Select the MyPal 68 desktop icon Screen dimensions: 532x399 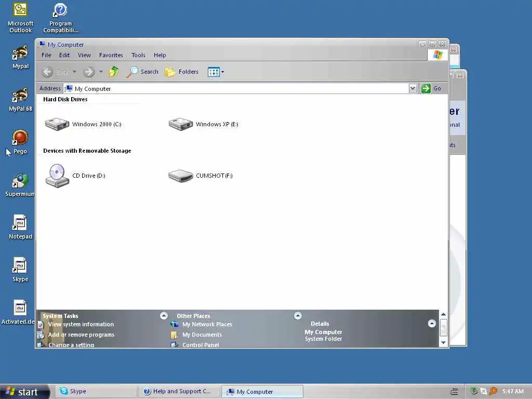pyautogui.click(x=20, y=99)
